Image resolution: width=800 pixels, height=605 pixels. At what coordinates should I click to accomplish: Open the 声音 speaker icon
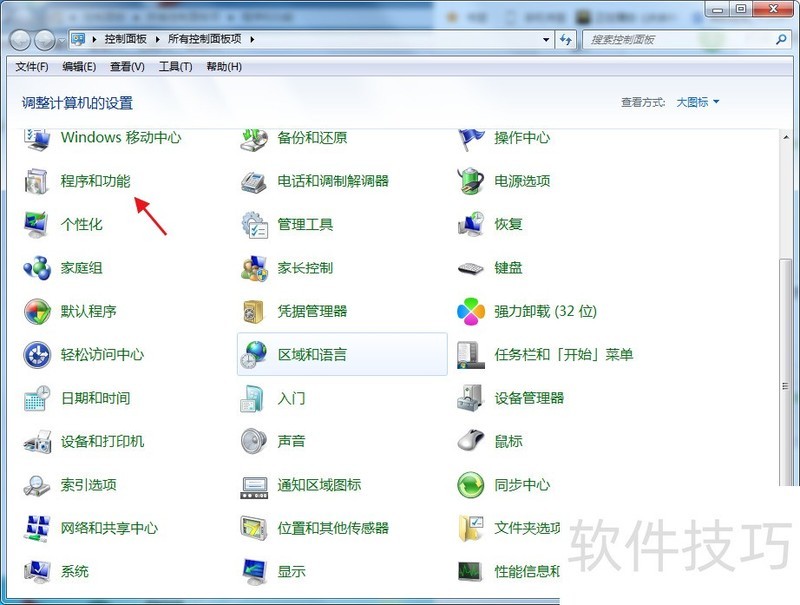[x=254, y=441]
